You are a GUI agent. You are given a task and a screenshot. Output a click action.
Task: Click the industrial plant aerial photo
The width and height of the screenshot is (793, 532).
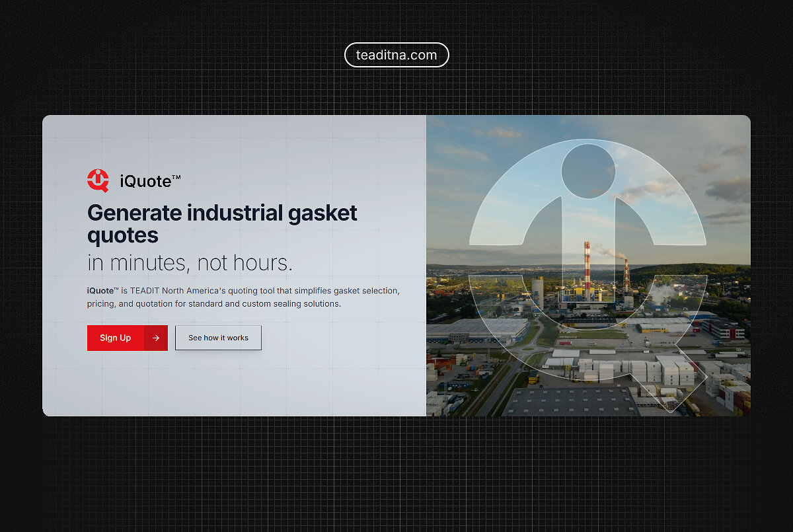coord(588,266)
